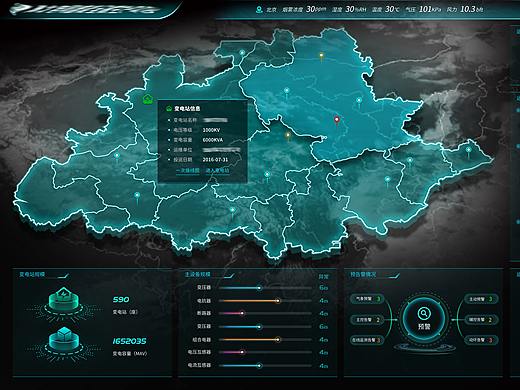Click the location pin icon beside 北京
The width and height of the screenshot is (520, 390).
point(259,9)
